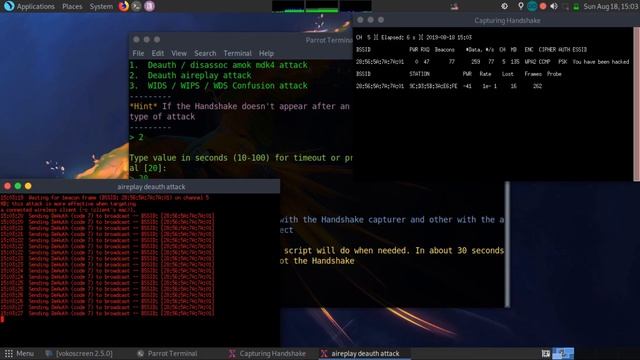Open the Applications menu

pos(36,7)
